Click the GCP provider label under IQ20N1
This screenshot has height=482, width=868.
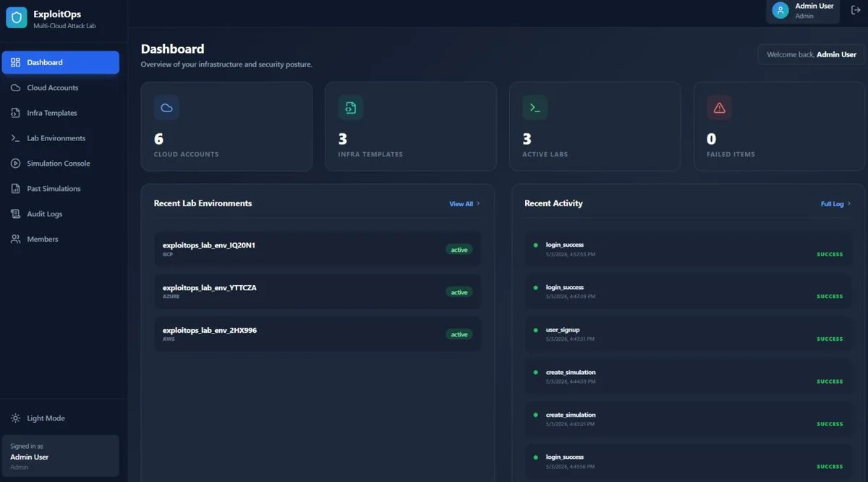tap(168, 254)
